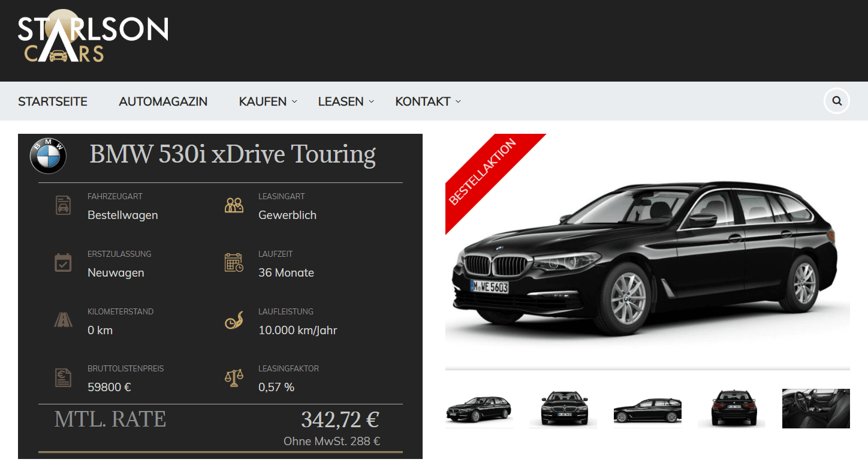This screenshot has height=465, width=868.
Task: Click the Bestellwagen value text
Action: tap(123, 215)
